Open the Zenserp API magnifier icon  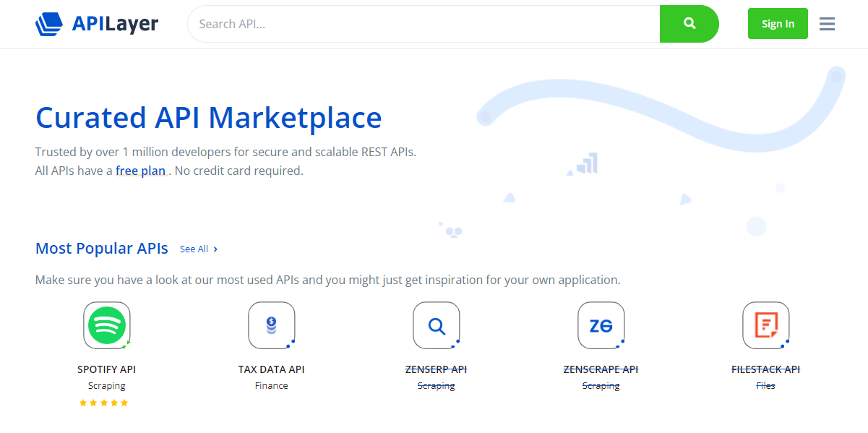point(437,325)
